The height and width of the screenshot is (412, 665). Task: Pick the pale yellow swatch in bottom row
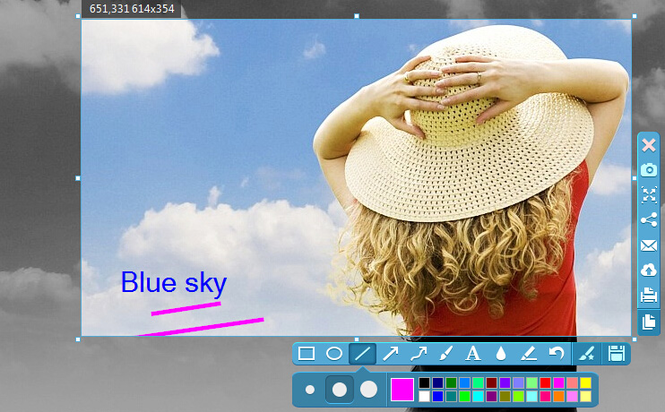pos(586,396)
